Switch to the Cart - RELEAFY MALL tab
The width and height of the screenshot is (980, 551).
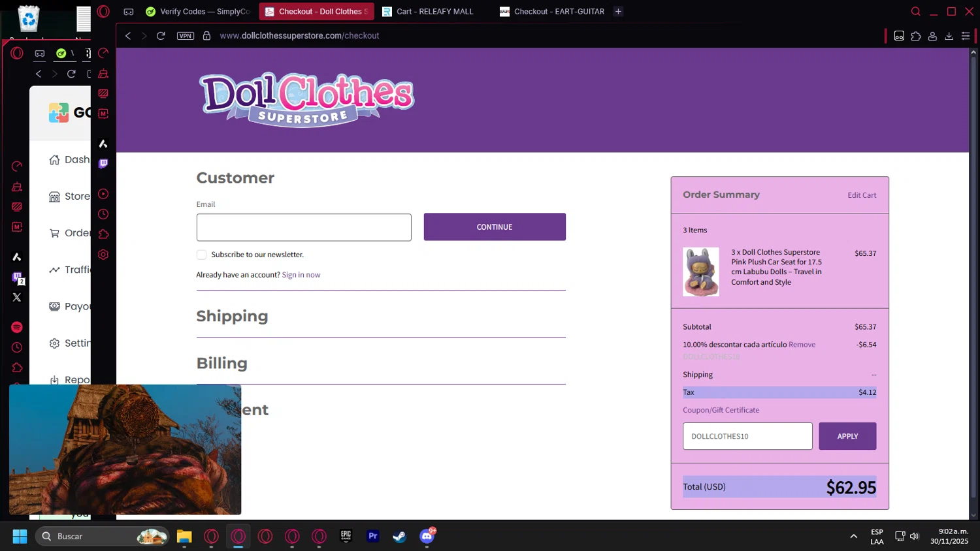434,12
